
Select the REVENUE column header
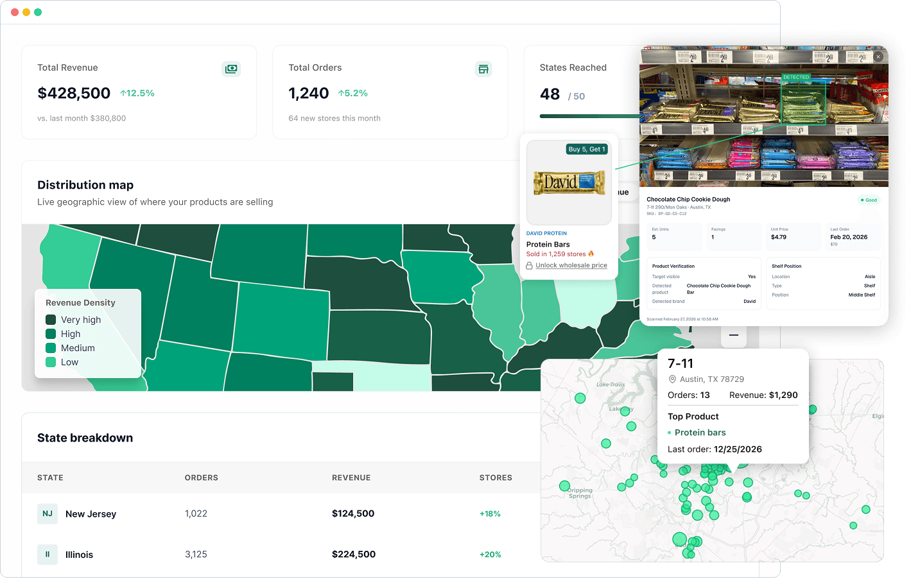click(x=351, y=478)
